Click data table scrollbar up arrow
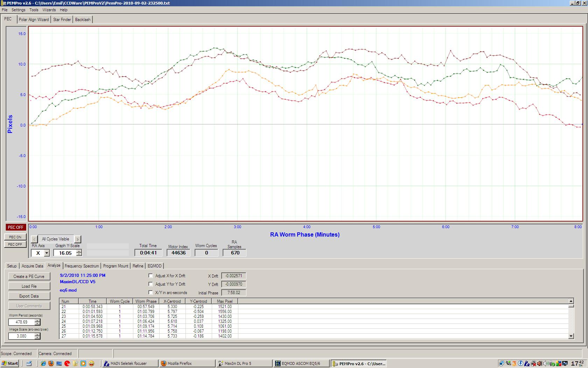Image resolution: width=588 pixels, height=368 pixels. 571,301
